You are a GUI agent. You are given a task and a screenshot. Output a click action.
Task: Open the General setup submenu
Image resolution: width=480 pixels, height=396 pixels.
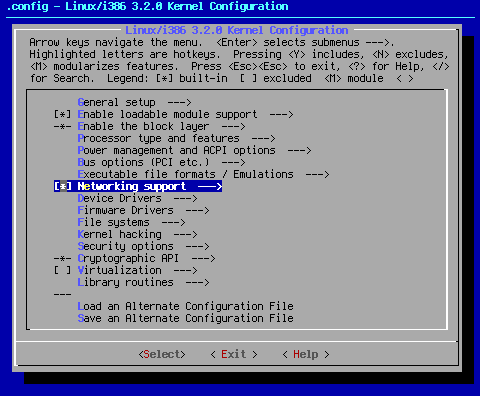pos(134,102)
